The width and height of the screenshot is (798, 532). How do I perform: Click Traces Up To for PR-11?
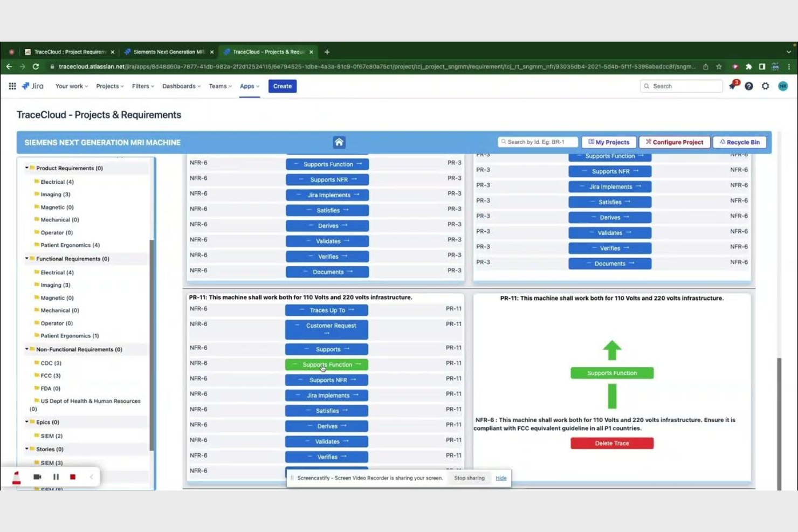click(x=327, y=310)
